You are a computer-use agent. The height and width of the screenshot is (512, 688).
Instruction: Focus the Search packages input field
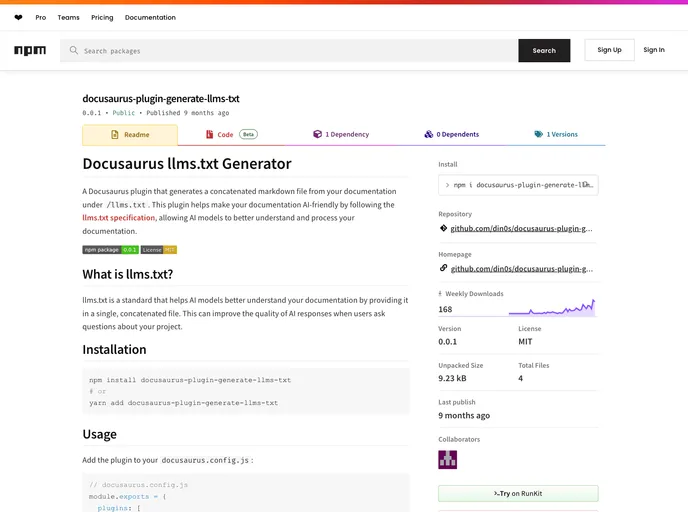[x=289, y=50]
